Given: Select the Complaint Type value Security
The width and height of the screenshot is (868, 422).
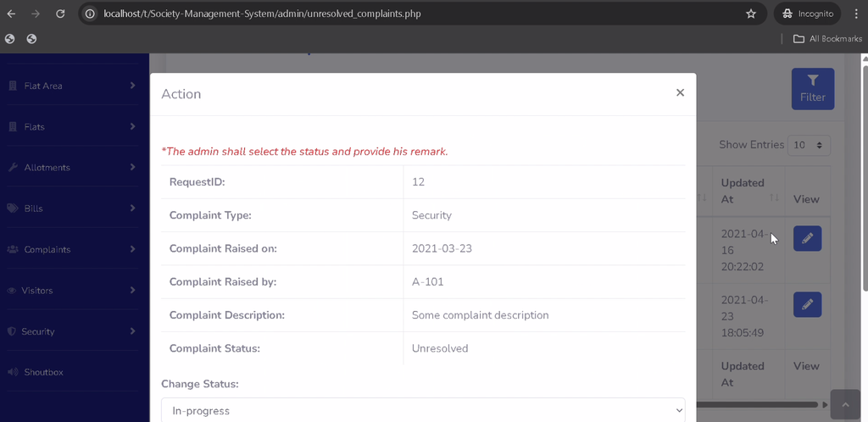Looking at the screenshot, I should 431,215.
